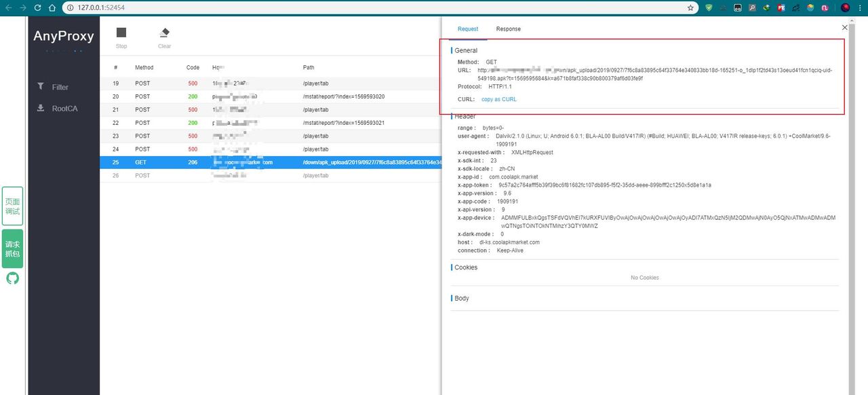This screenshot has height=395, width=868.
Task: Click the Clear requests icon
Action: tap(164, 32)
